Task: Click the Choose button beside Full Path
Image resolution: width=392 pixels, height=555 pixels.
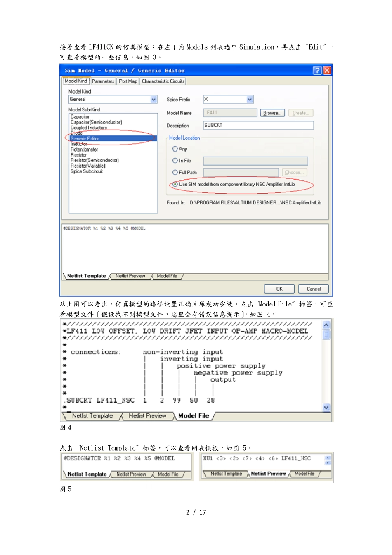Action: [x=295, y=173]
